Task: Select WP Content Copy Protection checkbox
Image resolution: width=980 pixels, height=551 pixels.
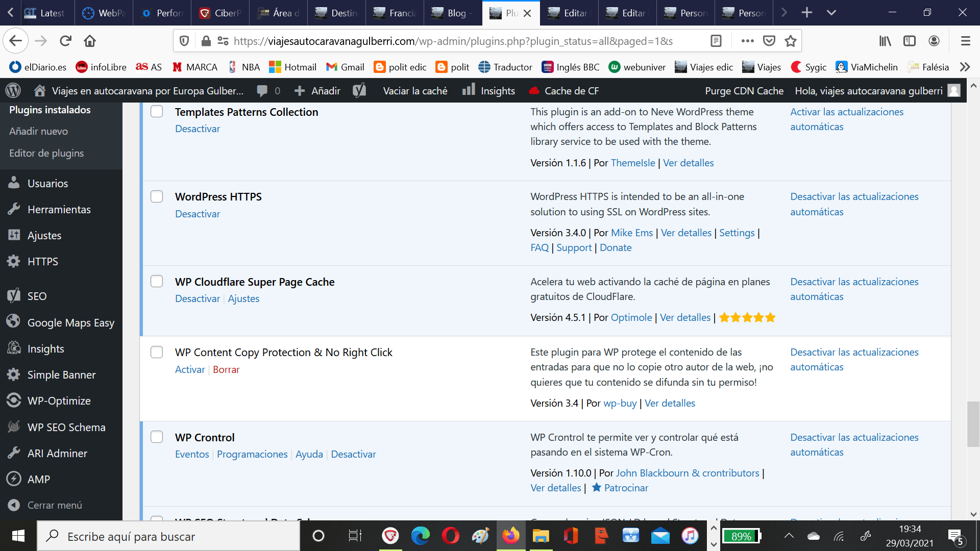Action: click(157, 352)
